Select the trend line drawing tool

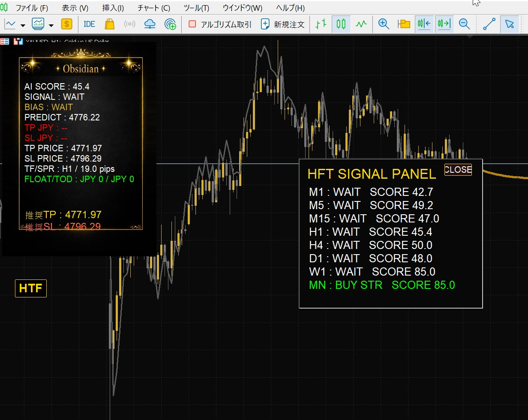tap(489, 24)
